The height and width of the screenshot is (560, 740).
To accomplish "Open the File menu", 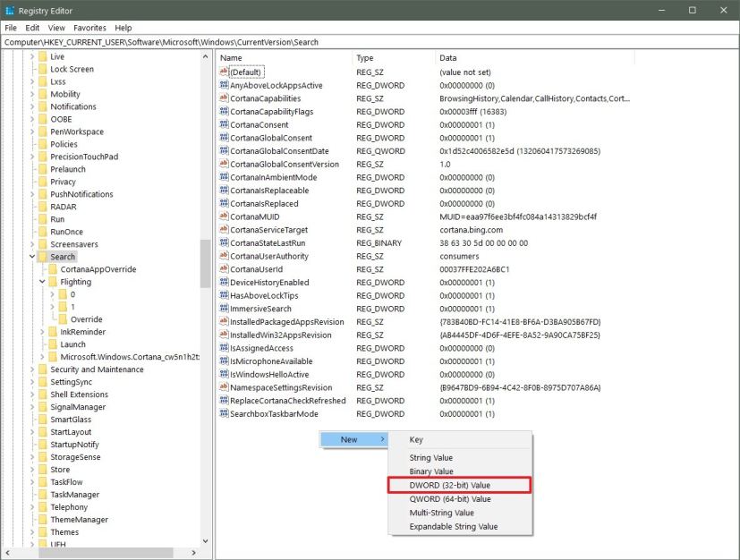I will (11, 28).
